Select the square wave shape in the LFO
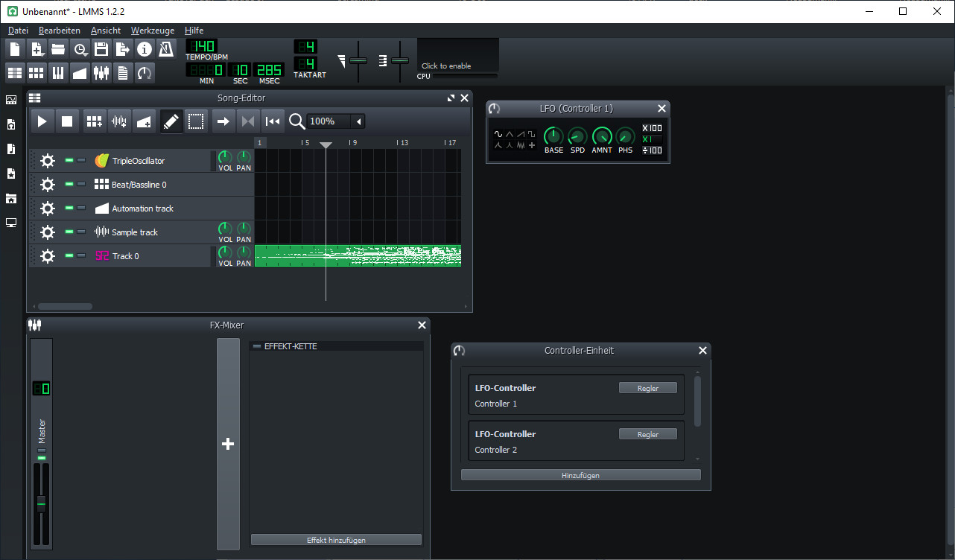Viewport: 955px width, 560px height. pos(530,134)
